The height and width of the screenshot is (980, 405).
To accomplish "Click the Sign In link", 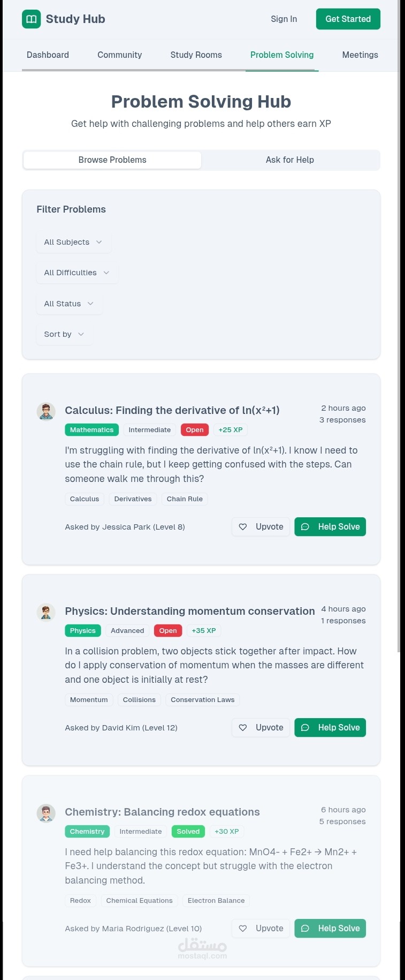I will (284, 19).
